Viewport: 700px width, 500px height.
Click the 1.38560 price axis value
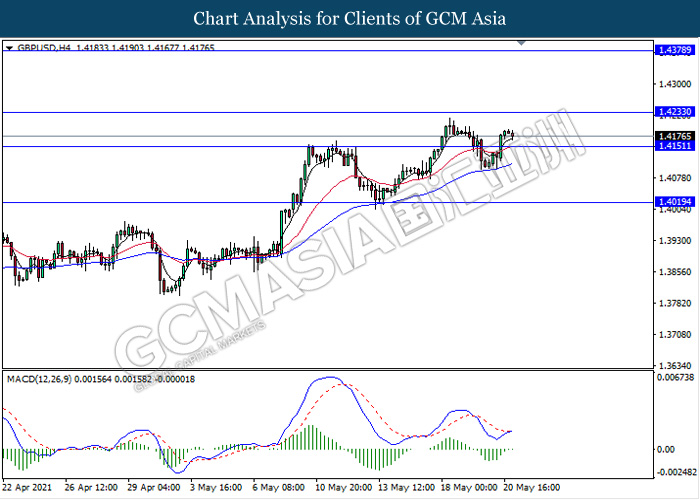pos(675,272)
